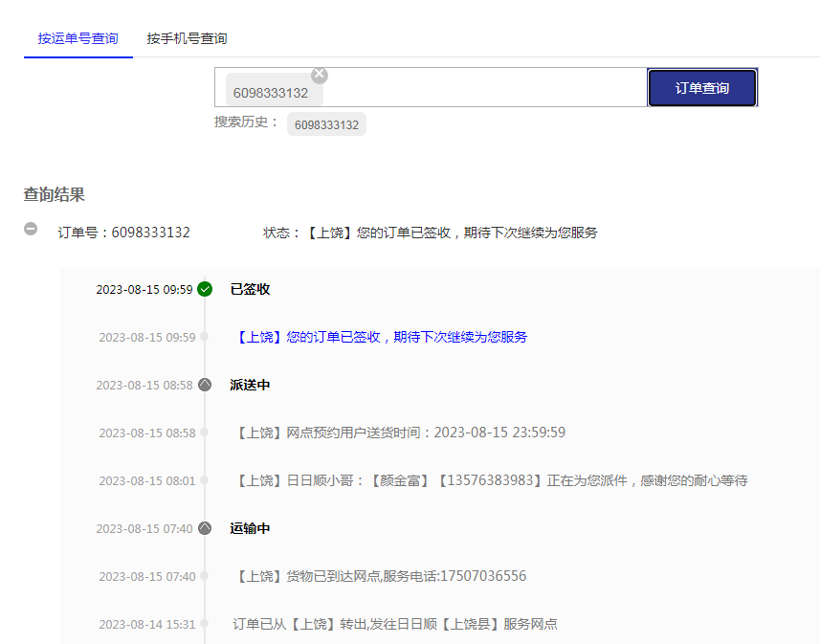Click the 运输中 stage heading

250,528
